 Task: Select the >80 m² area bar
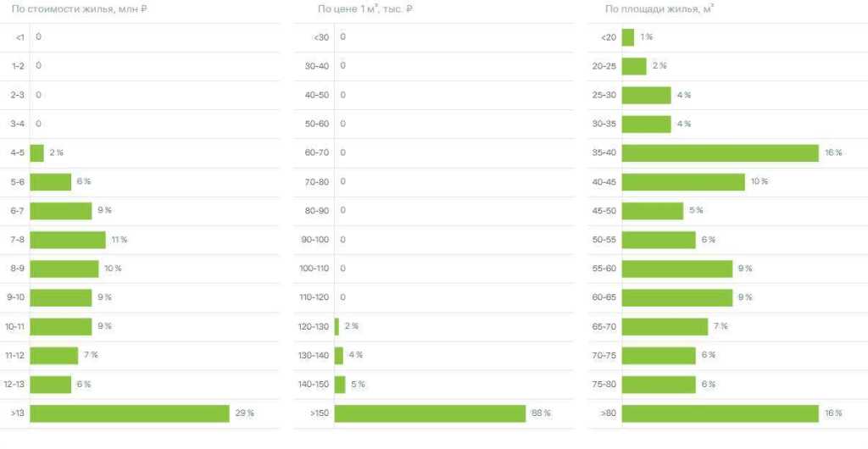point(720,413)
